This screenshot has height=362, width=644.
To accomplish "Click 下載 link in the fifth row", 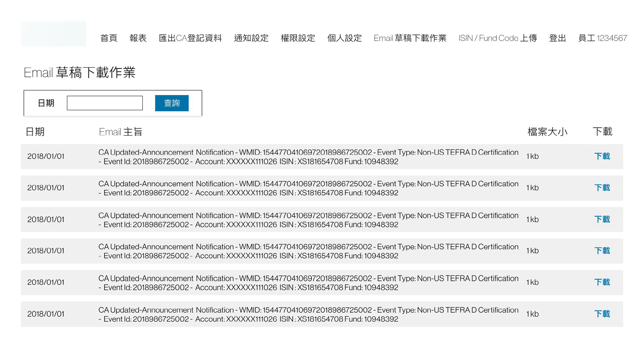I will click(x=602, y=282).
